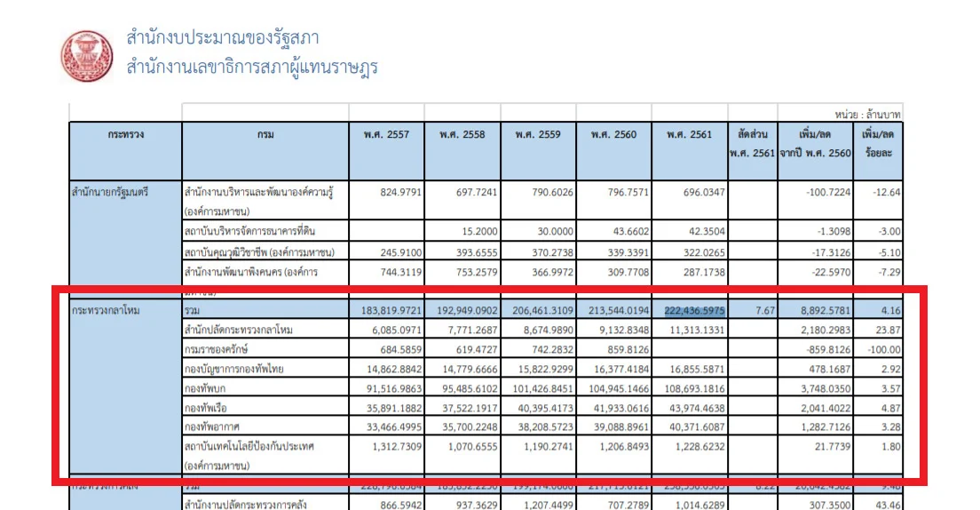The width and height of the screenshot is (980, 510).
Task: Click the value 824.9791
Action: coord(400,192)
